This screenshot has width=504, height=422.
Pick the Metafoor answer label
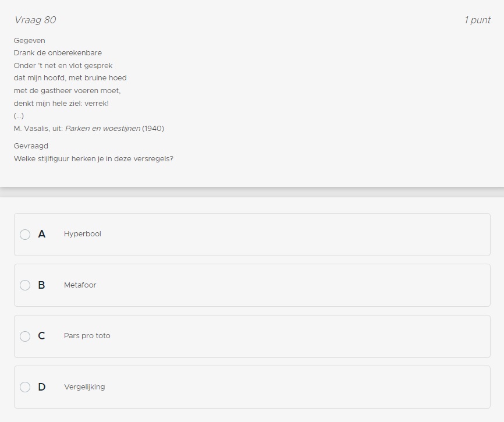point(80,285)
